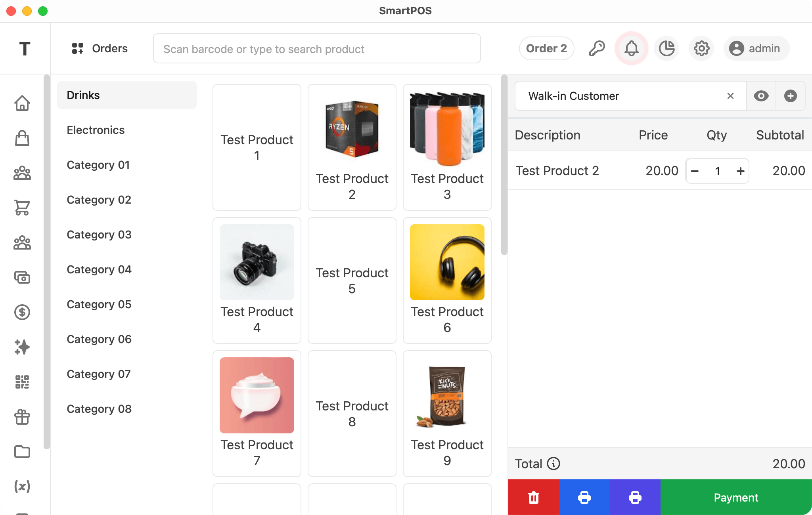Decrease quantity of Test Product 2
This screenshot has height=515, width=812.
pyautogui.click(x=695, y=171)
